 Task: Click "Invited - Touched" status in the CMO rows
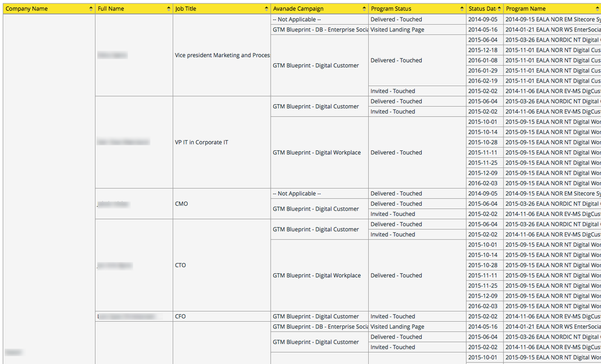(x=418, y=214)
